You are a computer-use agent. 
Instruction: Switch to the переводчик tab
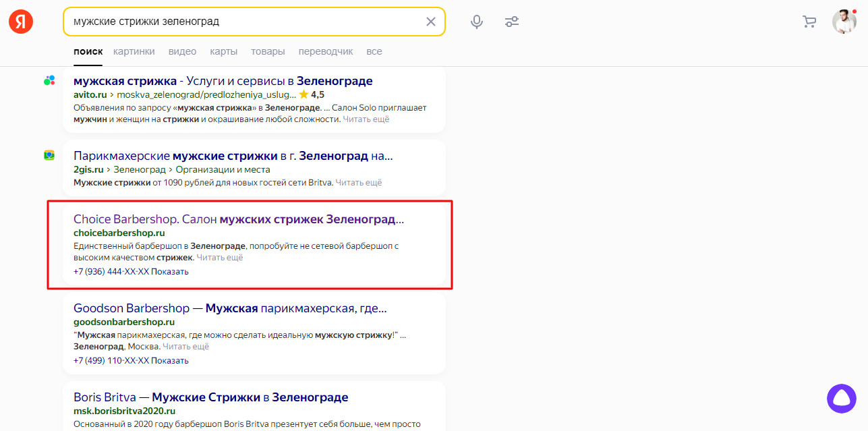coord(326,51)
